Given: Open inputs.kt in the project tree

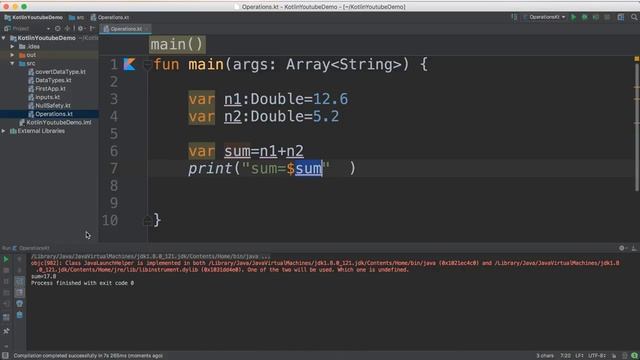Looking at the screenshot, I should pyautogui.click(x=44, y=97).
